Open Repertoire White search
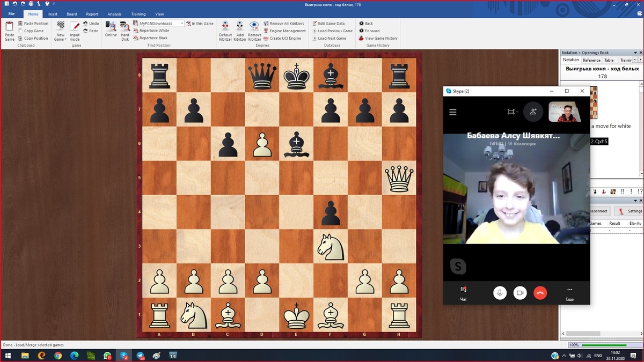Image resolution: width=644 pixels, height=362 pixels. (151, 31)
